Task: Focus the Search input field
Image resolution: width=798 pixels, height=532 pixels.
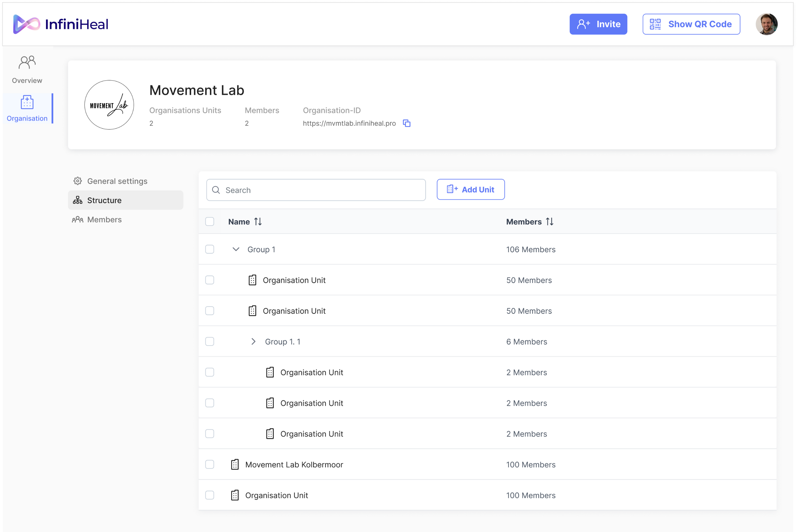Action: pos(316,190)
